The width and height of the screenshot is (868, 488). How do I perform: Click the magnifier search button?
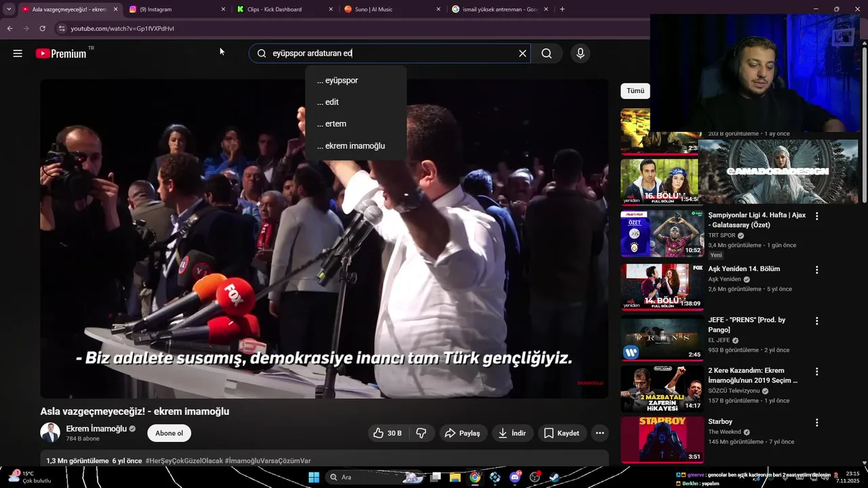point(547,54)
